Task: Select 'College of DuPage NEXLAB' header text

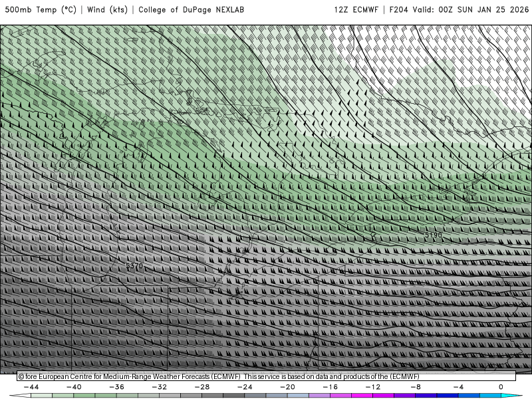Action: click(191, 10)
